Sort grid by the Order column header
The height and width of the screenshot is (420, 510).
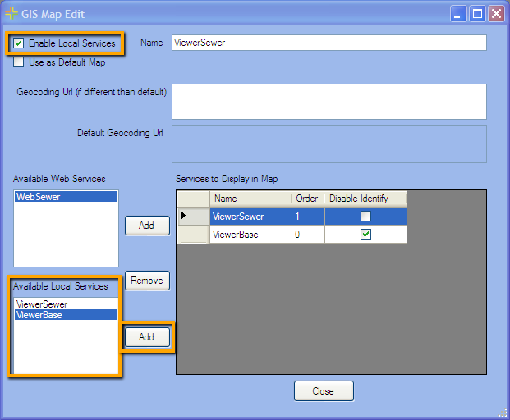(308, 199)
